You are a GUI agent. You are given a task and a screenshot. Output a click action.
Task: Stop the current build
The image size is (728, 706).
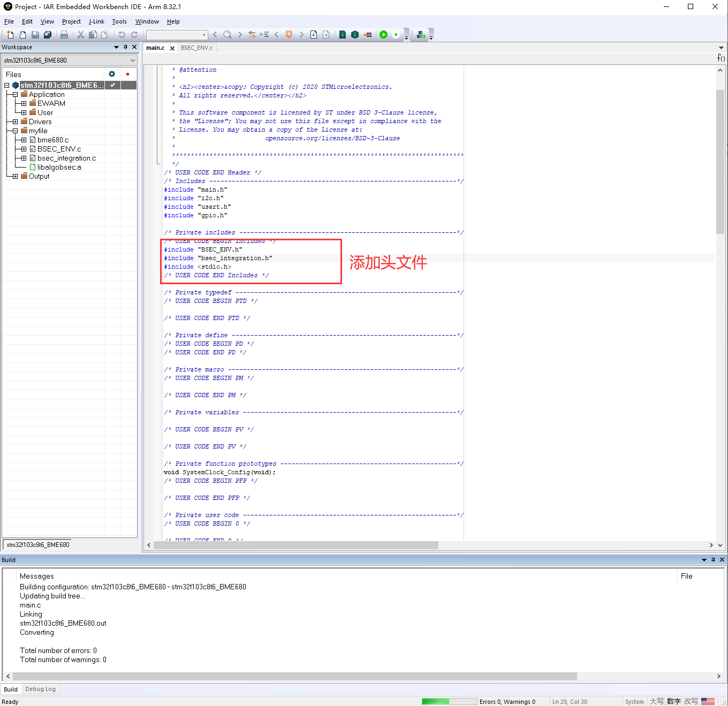368,34
